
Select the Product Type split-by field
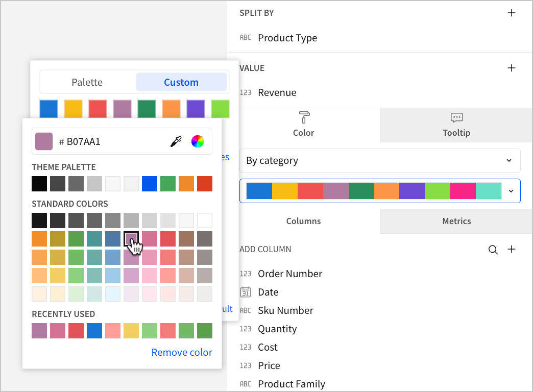click(287, 38)
